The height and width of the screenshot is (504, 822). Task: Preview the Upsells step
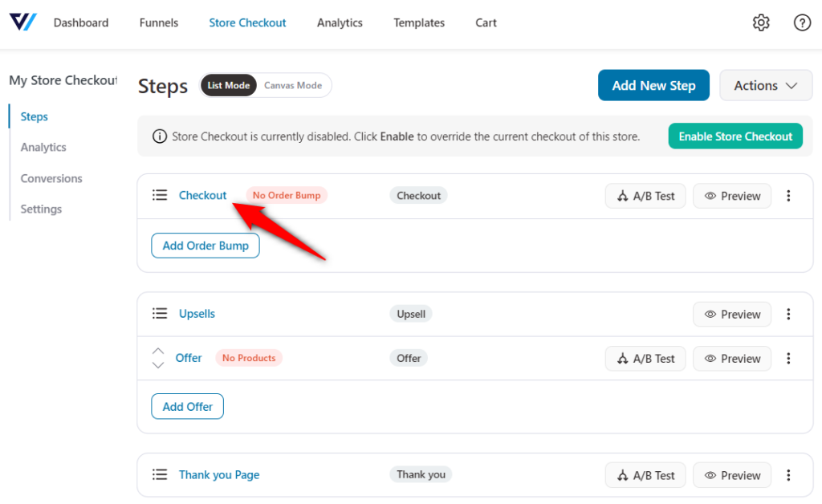pyautogui.click(x=732, y=315)
